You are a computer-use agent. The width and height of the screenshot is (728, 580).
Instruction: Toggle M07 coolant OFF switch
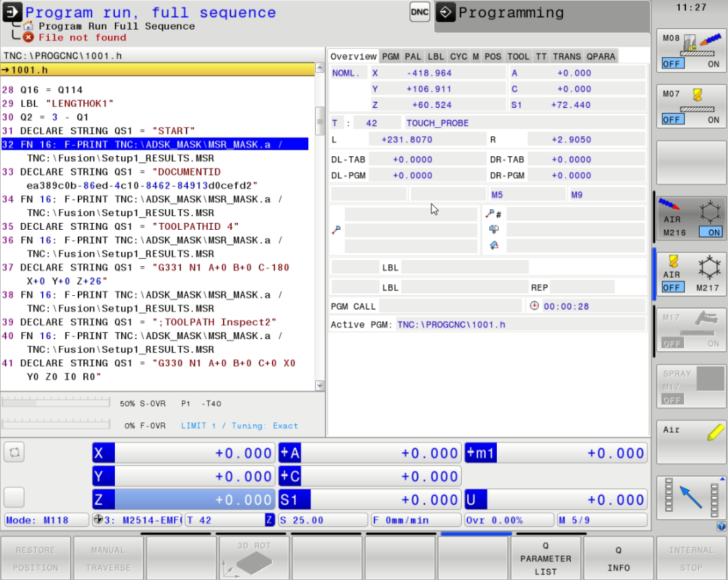(673, 120)
